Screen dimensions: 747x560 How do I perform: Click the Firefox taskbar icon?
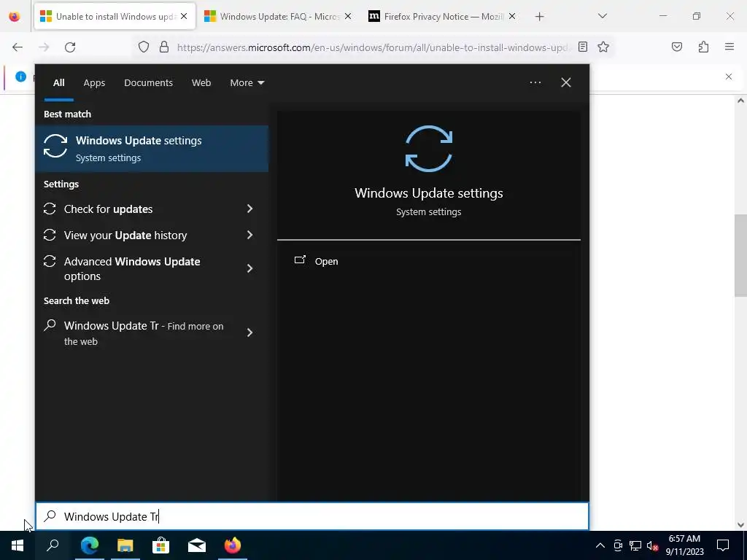(x=233, y=545)
